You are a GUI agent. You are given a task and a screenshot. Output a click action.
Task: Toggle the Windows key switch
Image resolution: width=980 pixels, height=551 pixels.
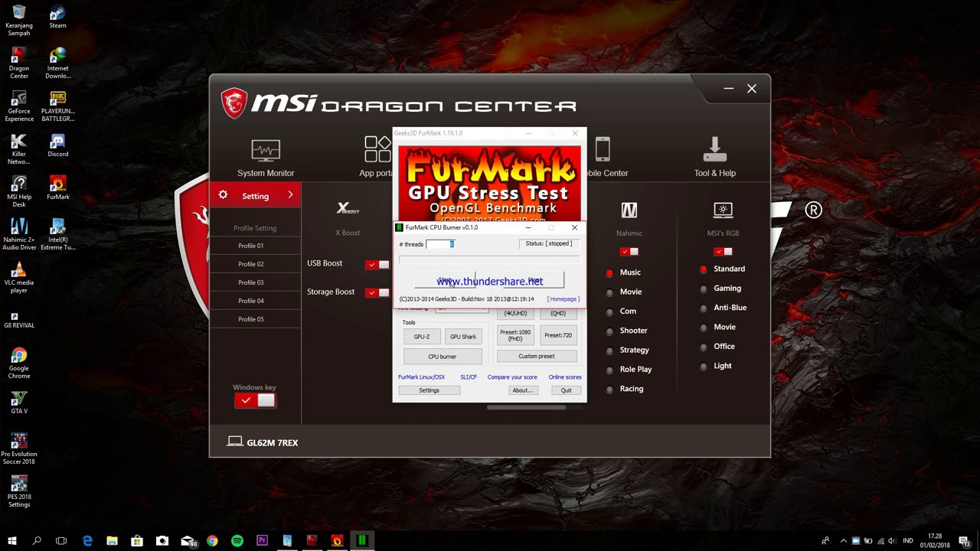click(255, 400)
